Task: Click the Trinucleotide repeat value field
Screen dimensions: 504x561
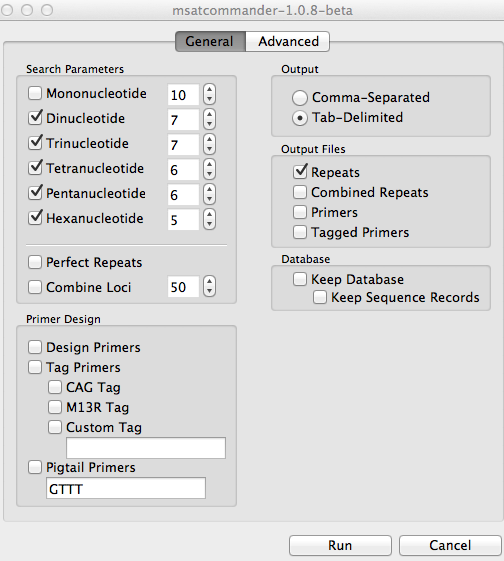Action: pyautogui.click(x=183, y=145)
